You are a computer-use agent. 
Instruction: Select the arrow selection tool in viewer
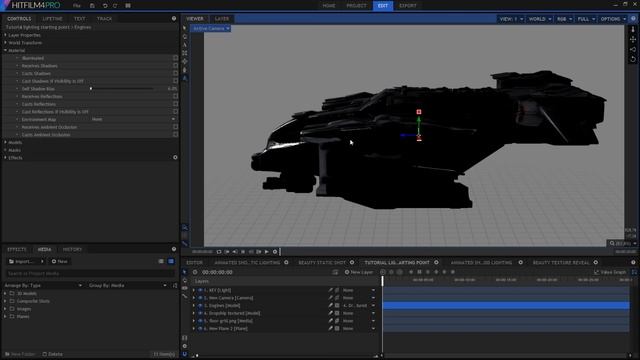click(x=184, y=28)
